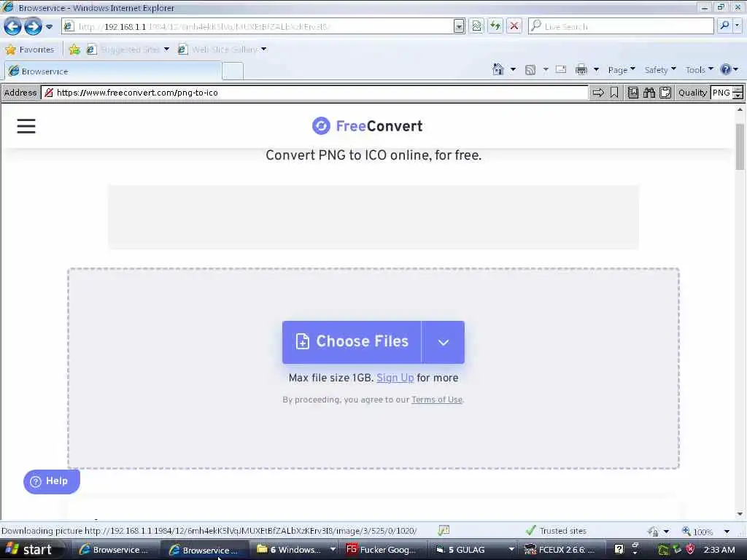Image resolution: width=747 pixels, height=560 pixels.
Task: Click the IE Forward navigation button
Action: coord(33,26)
